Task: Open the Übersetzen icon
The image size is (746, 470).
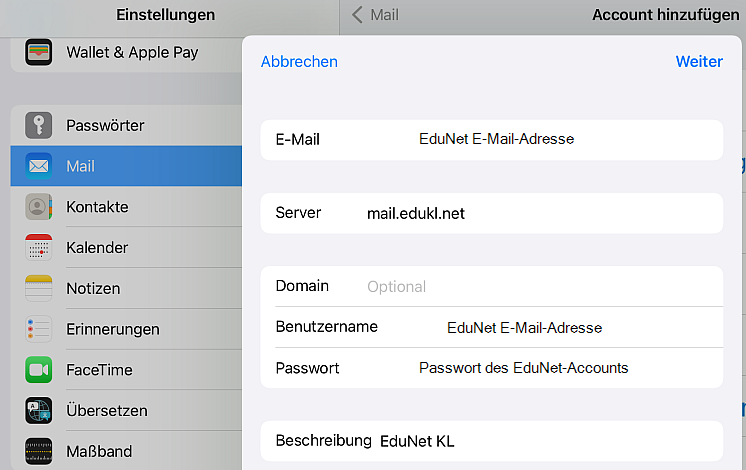Action: [x=39, y=411]
